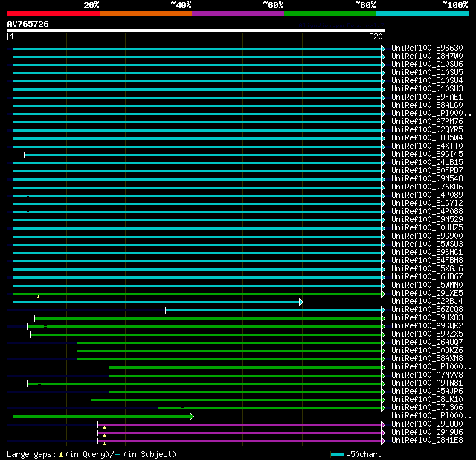Click the gap triangle on the Q9LUU0 purple bar
The image size is (476, 460).
tap(105, 427)
